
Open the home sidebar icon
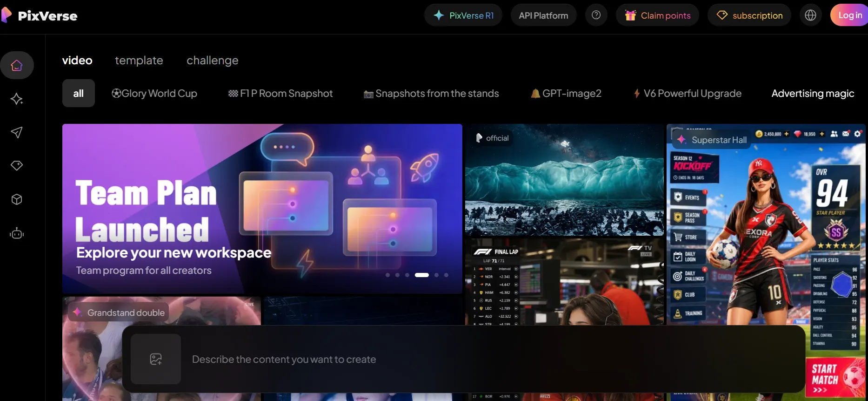pyautogui.click(x=17, y=65)
